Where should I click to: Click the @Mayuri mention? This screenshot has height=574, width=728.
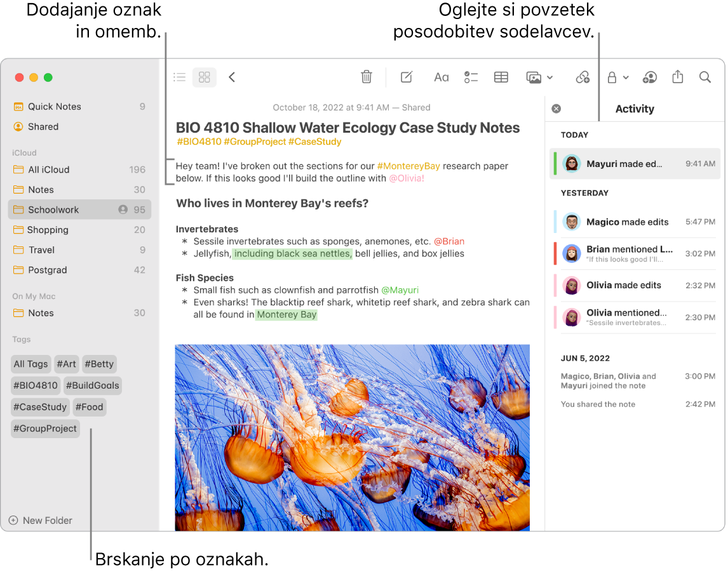(x=400, y=290)
